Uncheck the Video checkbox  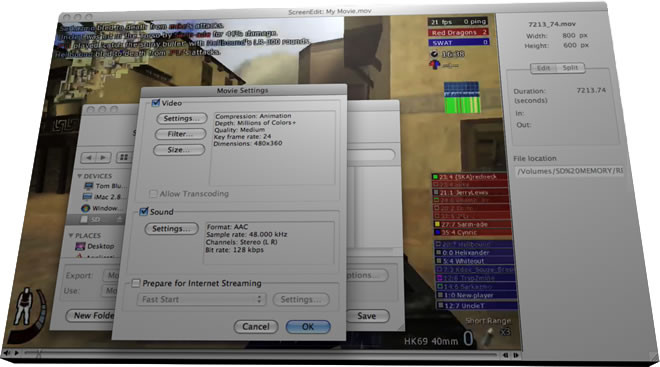[x=155, y=102]
